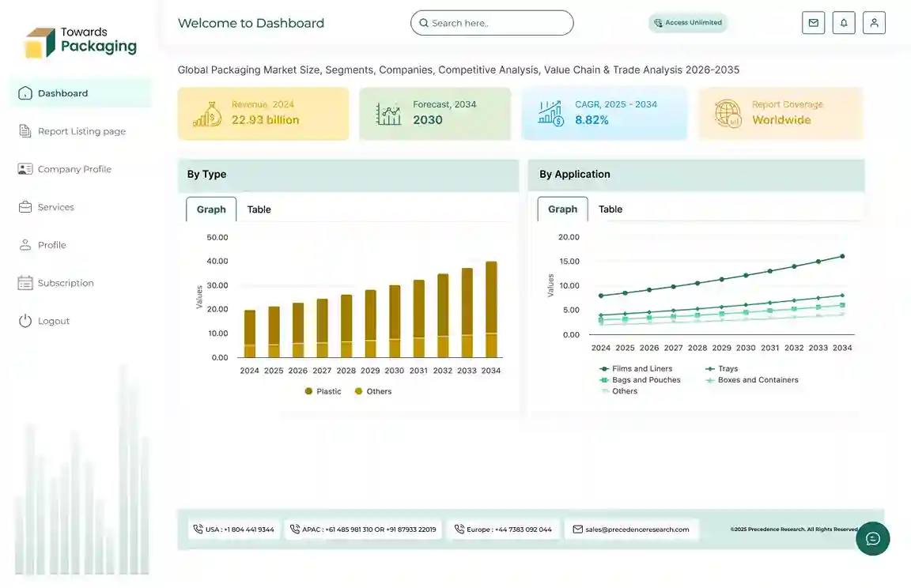Switch to Table tab under By Type
The height and width of the screenshot is (588, 911).
pyautogui.click(x=259, y=209)
